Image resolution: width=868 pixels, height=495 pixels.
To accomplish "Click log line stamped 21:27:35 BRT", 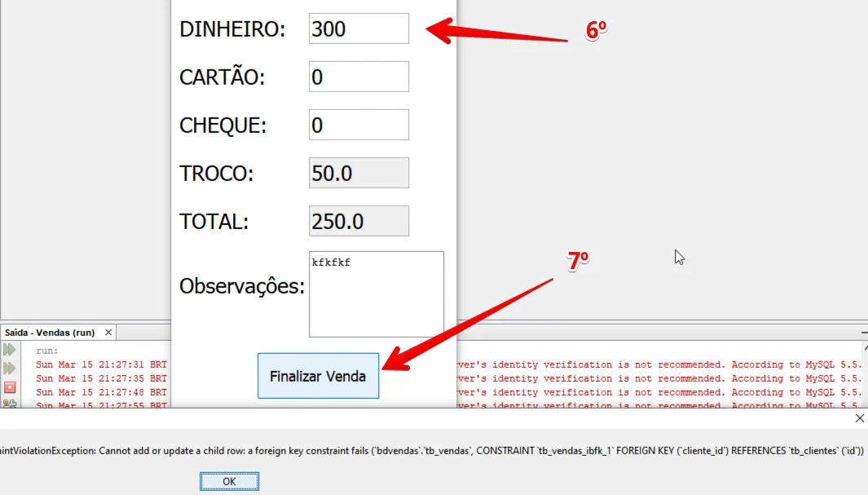I will pyautogui.click(x=101, y=378).
